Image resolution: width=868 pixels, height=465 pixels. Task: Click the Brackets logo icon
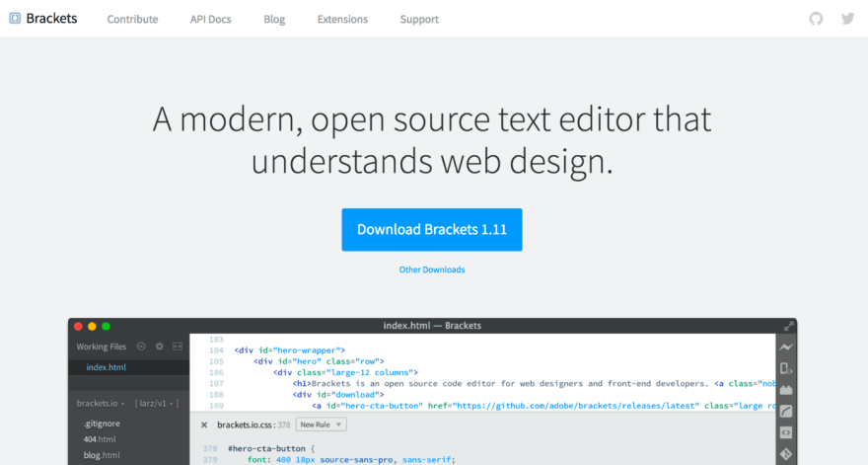tap(15, 19)
